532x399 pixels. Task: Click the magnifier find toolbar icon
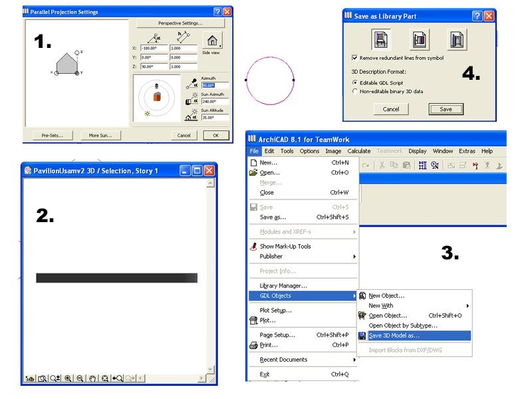[x=435, y=165]
